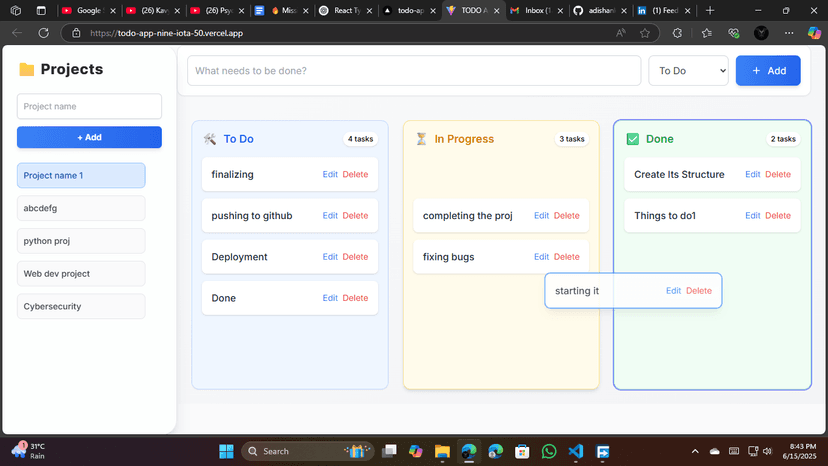Open File Explorer from taskbar

coord(442,451)
